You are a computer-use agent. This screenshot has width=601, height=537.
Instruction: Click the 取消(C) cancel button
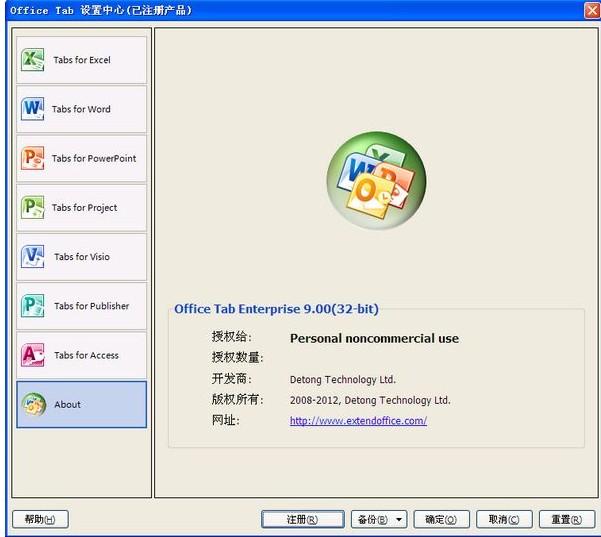click(x=504, y=519)
